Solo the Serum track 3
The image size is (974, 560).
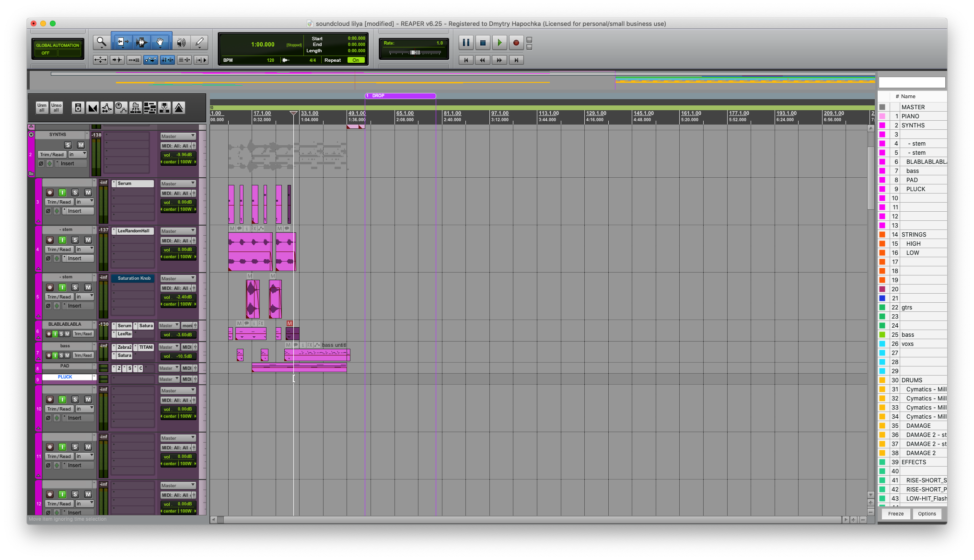click(x=75, y=193)
